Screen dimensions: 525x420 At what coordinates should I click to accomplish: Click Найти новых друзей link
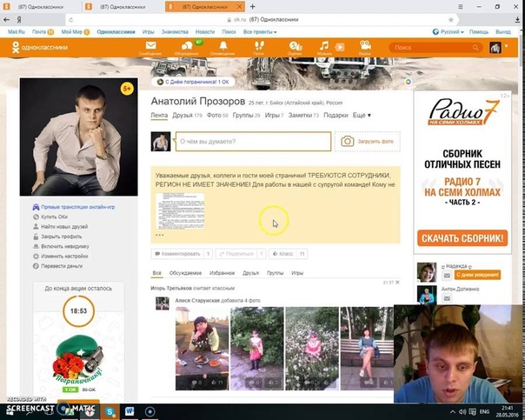click(60, 227)
